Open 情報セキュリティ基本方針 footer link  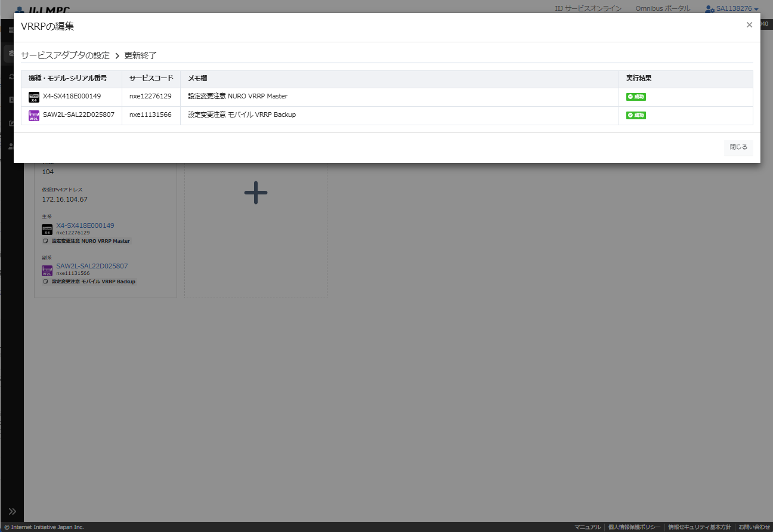(x=699, y=527)
